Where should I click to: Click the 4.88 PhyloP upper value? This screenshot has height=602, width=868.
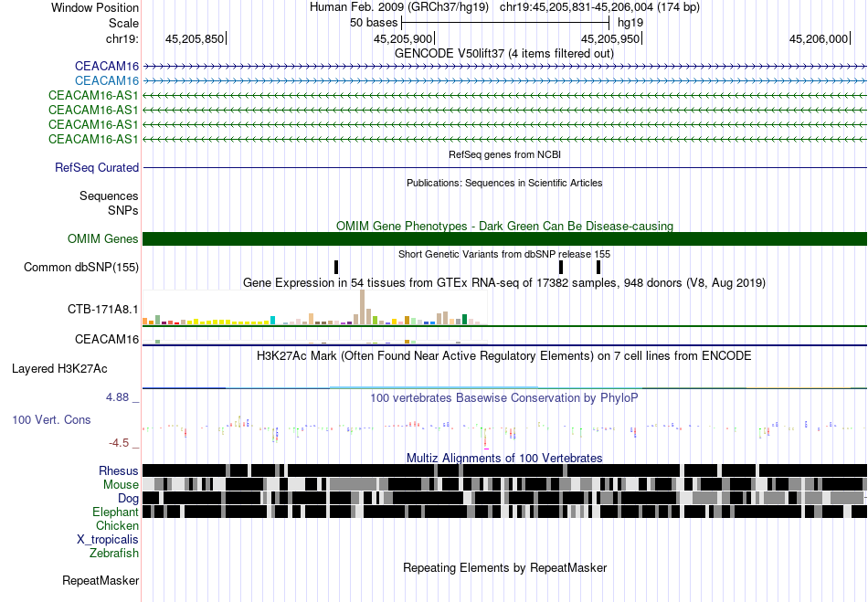[x=117, y=397]
